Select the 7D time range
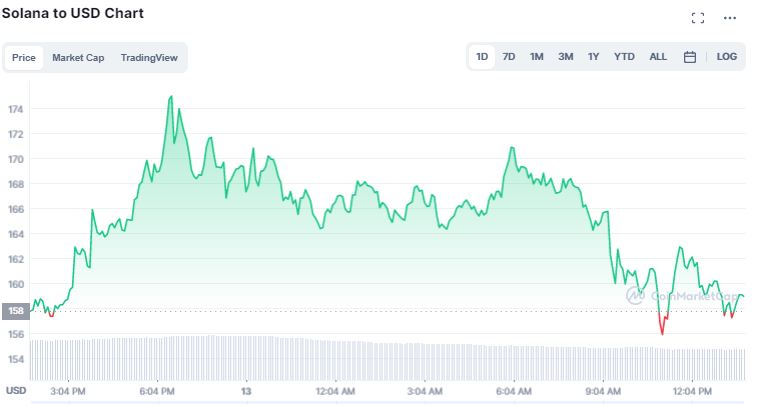 tap(509, 57)
